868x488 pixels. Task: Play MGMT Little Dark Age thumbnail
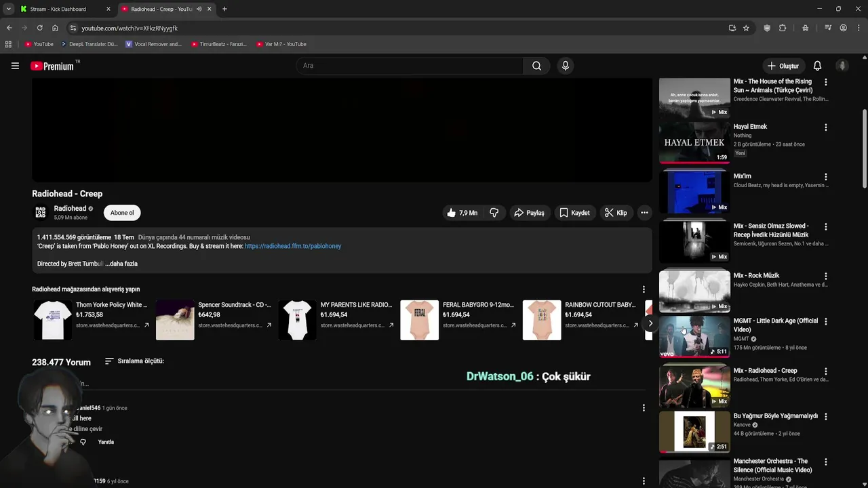tap(694, 337)
